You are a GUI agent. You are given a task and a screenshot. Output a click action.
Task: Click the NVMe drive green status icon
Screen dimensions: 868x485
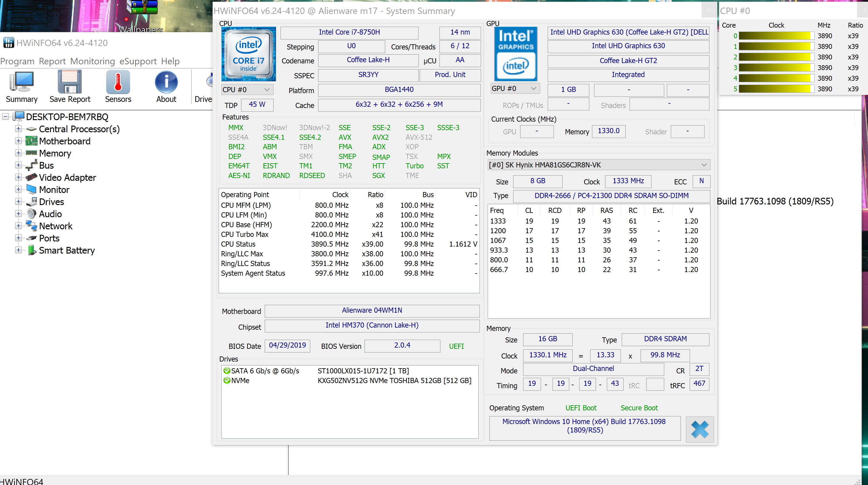click(x=227, y=381)
